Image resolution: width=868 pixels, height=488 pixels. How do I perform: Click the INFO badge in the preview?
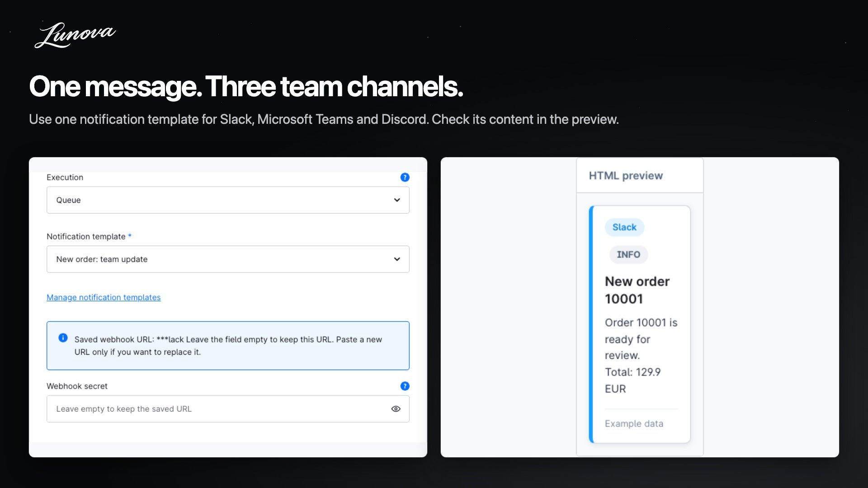click(x=628, y=254)
